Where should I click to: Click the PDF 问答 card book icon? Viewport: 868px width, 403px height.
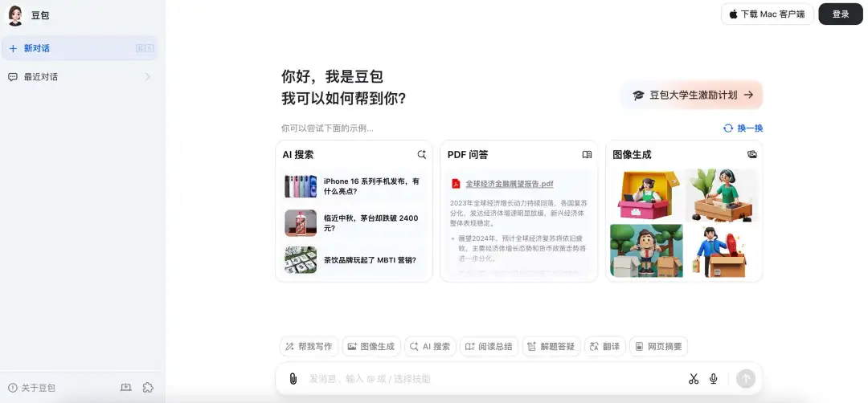pyautogui.click(x=587, y=155)
